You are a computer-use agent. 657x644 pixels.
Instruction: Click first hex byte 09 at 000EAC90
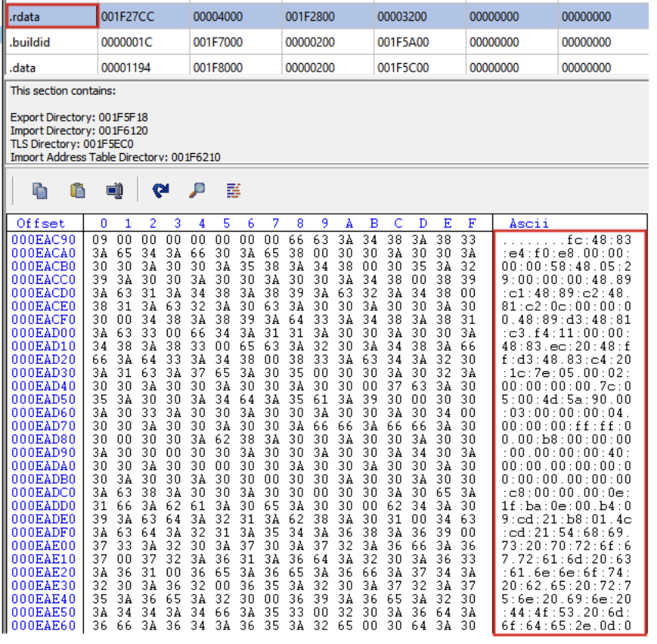point(100,239)
